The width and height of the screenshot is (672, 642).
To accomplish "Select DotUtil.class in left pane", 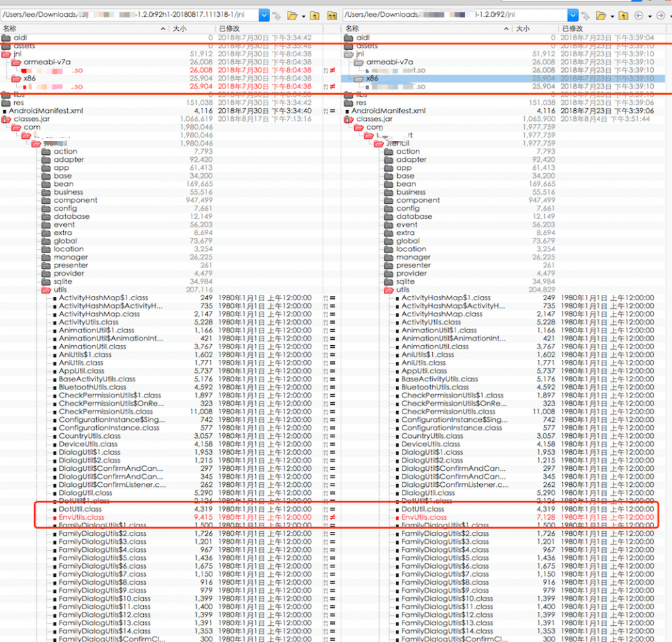I will pyautogui.click(x=80, y=509).
